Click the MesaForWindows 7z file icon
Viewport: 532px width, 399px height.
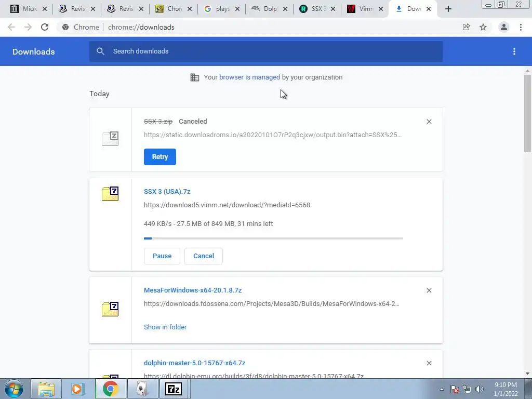pyautogui.click(x=110, y=309)
